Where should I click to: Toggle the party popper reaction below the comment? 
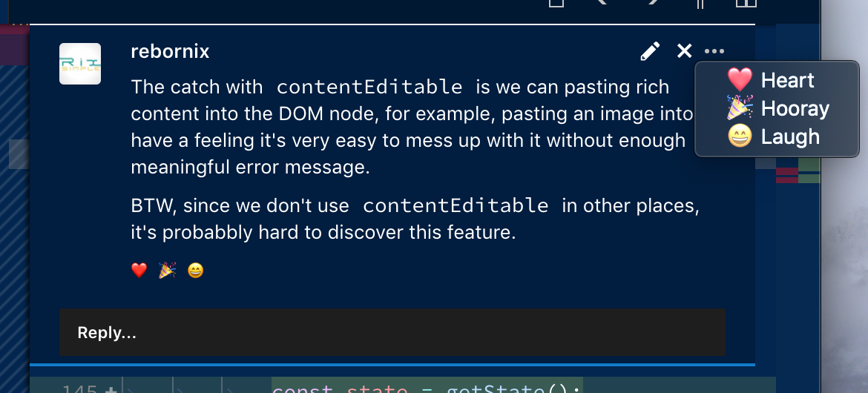click(167, 271)
